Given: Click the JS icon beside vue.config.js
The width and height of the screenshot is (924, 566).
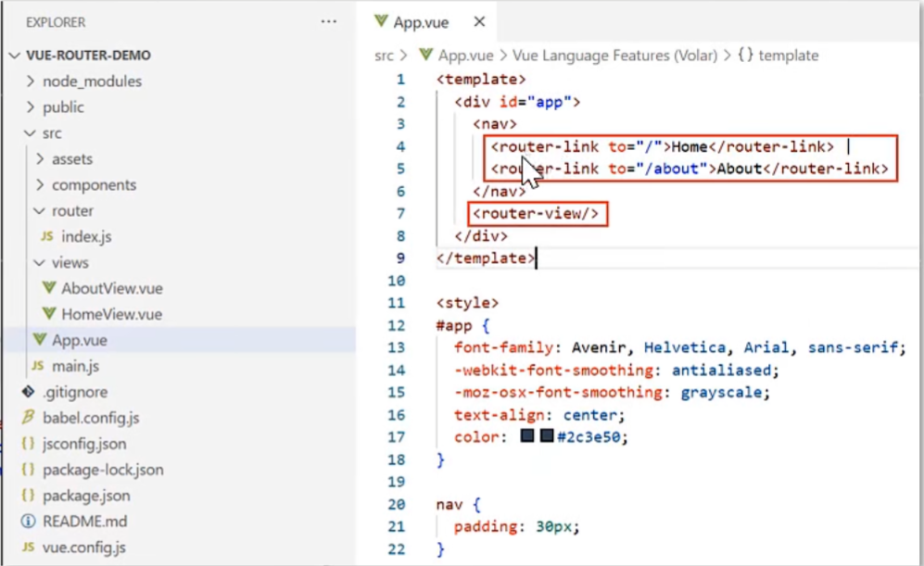Looking at the screenshot, I should point(28,547).
